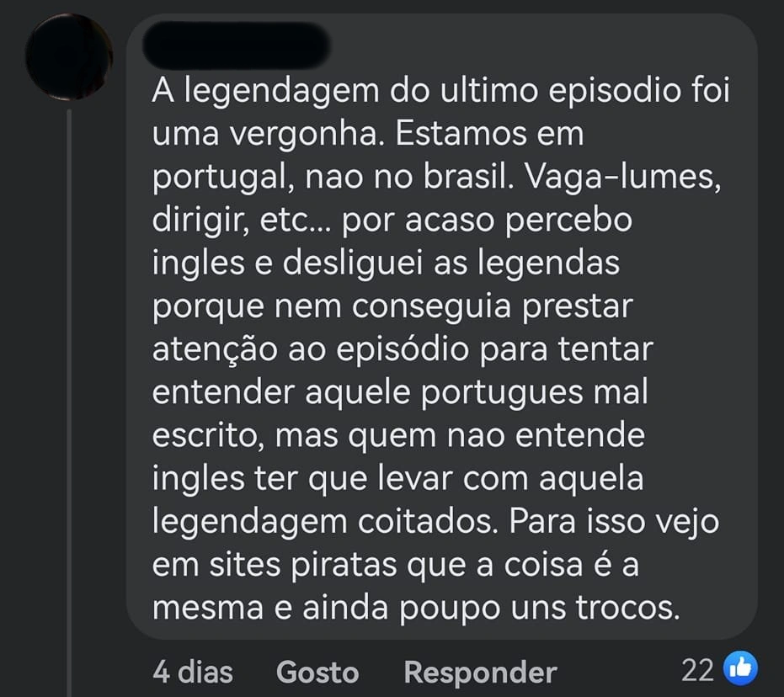Reply using the Responder button
This screenshot has height=697, width=784.
[480, 673]
